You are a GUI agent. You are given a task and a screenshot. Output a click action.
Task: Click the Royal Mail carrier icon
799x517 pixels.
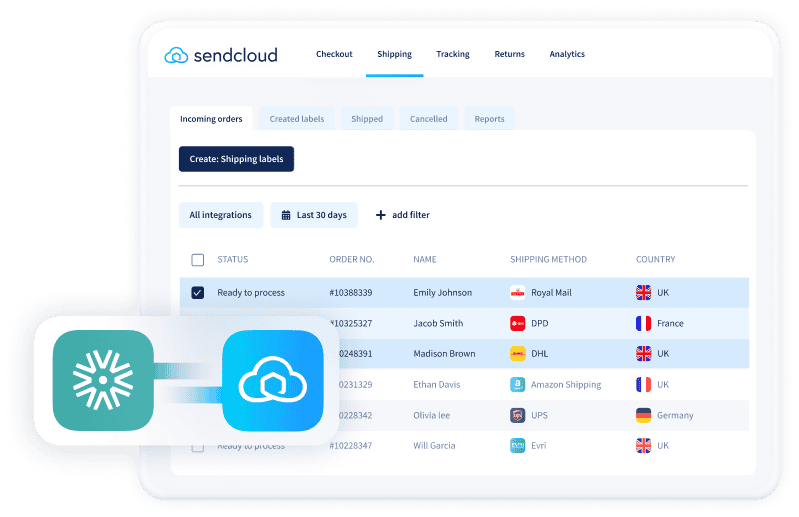[x=518, y=292]
